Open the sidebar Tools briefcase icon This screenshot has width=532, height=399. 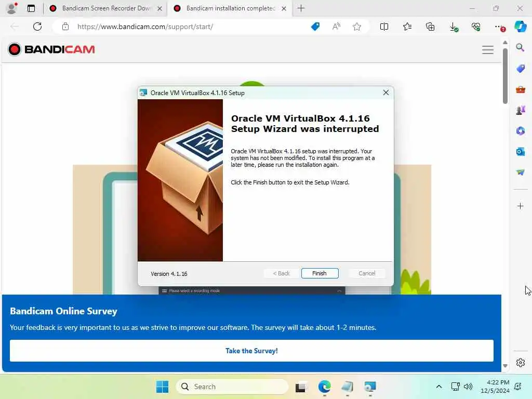click(521, 89)
